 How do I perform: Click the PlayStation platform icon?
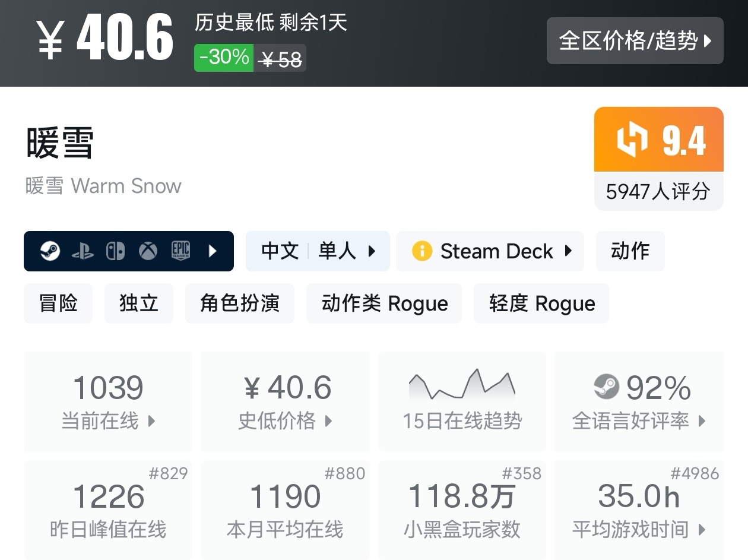click(83, 252)
